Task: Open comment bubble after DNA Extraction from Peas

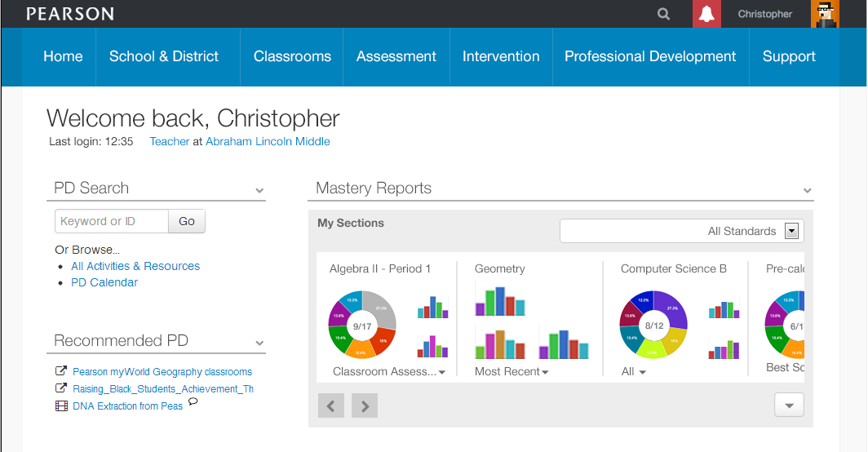Action: (x=193, y=401)
